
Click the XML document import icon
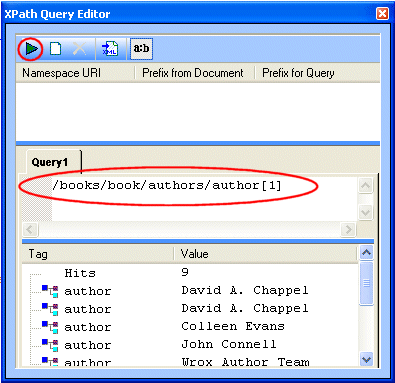pyautogui.click(x=110, y=49)
